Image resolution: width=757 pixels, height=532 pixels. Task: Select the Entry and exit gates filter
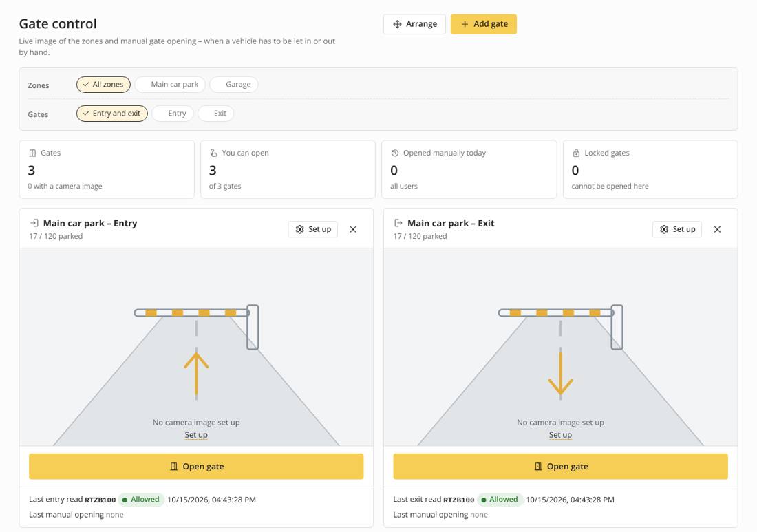tap(112, 114)
